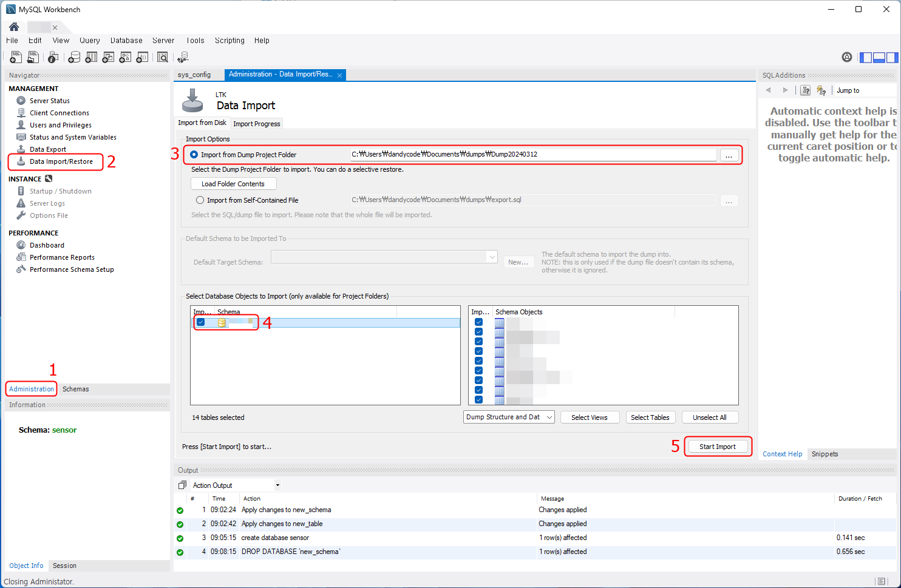Image resolution: width=901 pixels, height=588 pixels.
Task: Click the Select Tables button
Action: click(x=650, y=417)
